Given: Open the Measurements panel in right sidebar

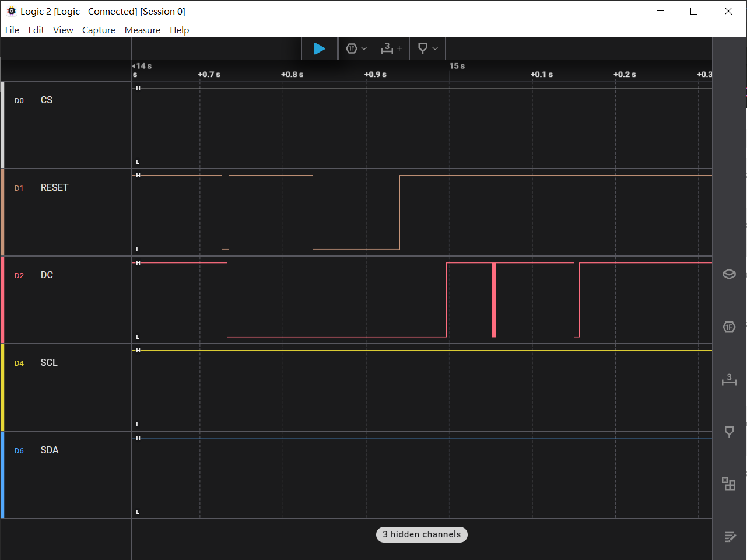Looking at the screenshot, I should coord(729,379).
